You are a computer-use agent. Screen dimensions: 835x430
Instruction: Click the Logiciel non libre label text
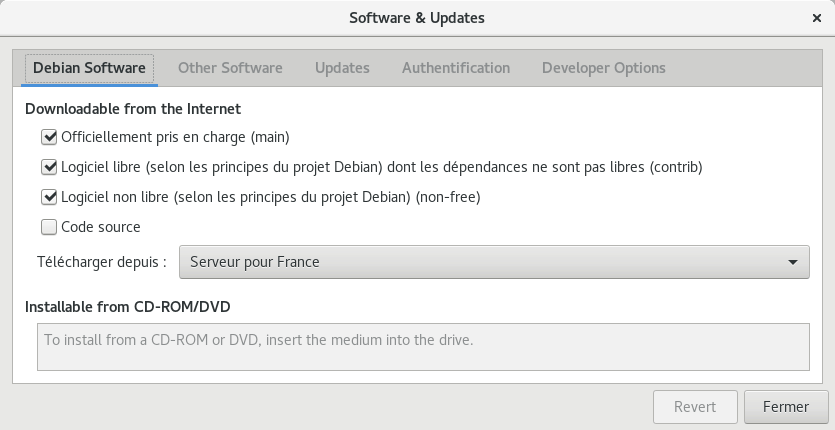pyautogui.click(x=270, y=197)
